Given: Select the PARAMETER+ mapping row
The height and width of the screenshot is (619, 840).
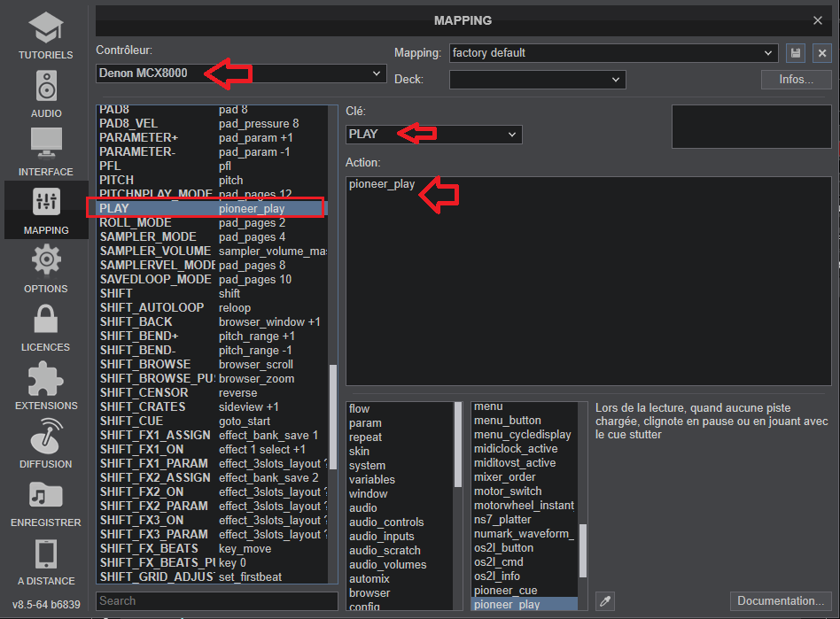Looking at the screenshot, I should coord(212,137).
